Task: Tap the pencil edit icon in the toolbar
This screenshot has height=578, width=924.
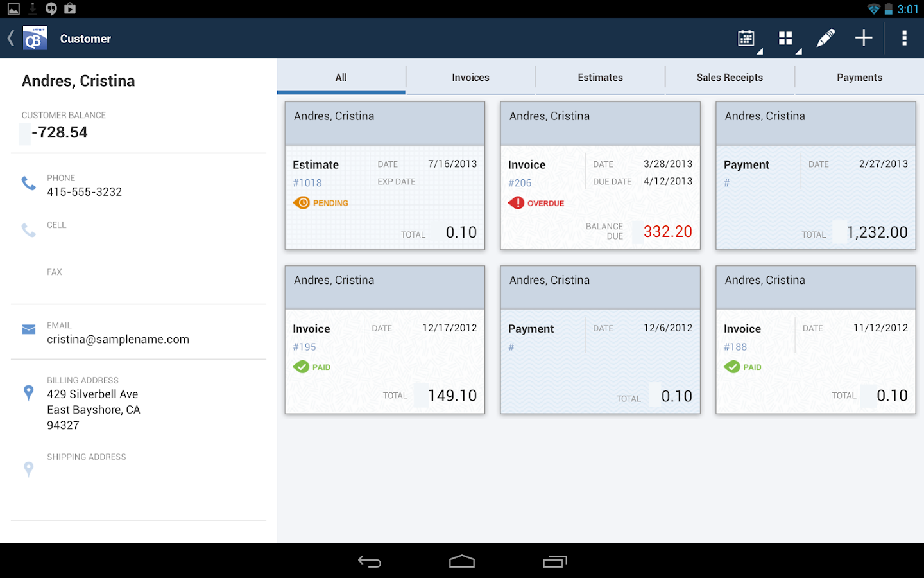Action: pos(825,38)
